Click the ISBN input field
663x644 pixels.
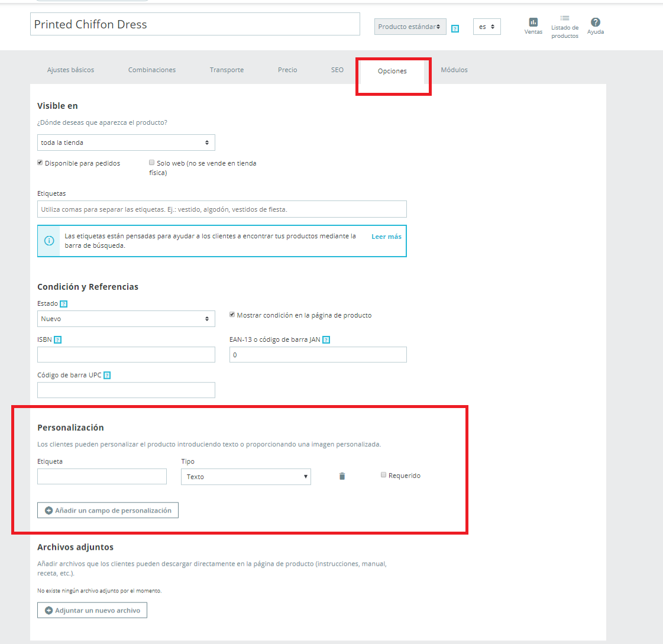pyautogui.click(x=126, y=355)
